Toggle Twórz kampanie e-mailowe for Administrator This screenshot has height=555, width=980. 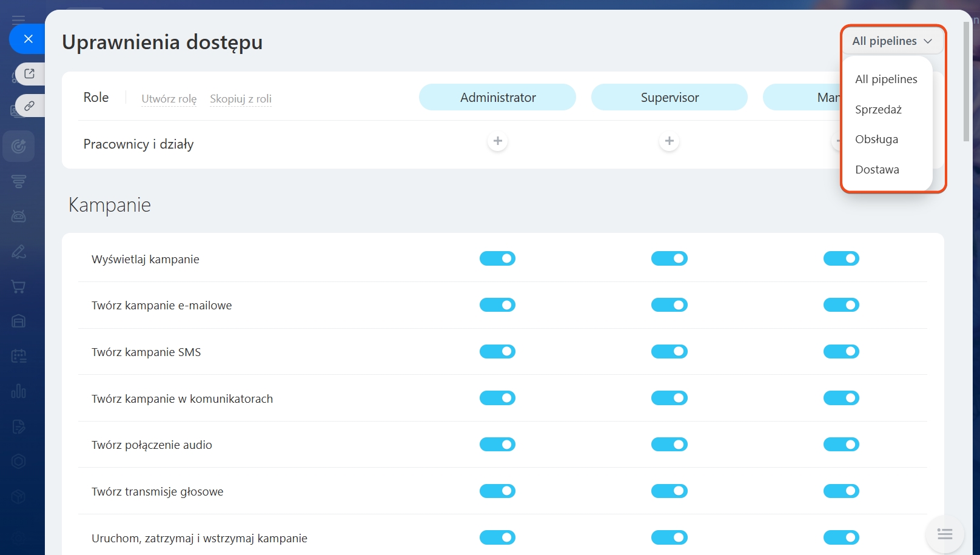(x=497, y=305)
